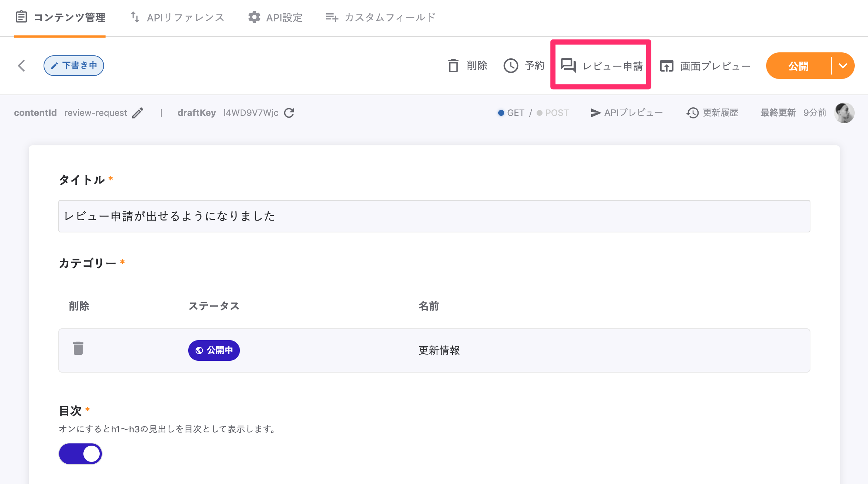
Task: Edit the contentId with the pencil icon
Action: (x=138, y=113)
